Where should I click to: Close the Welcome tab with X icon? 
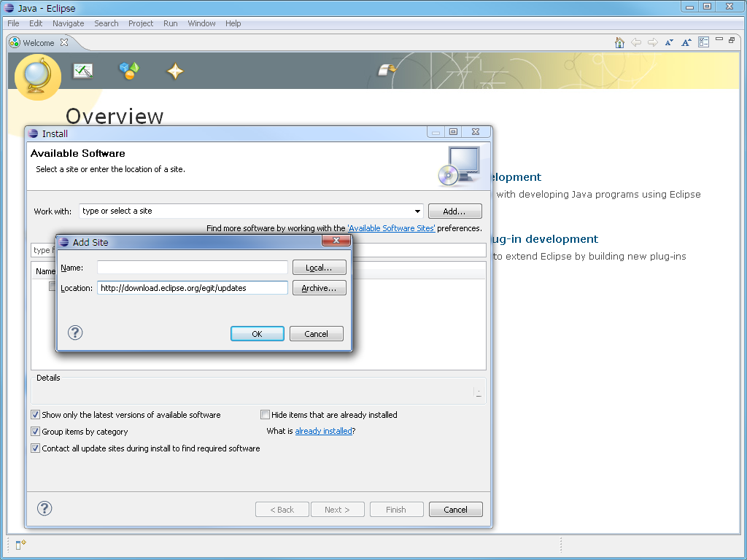64,42
